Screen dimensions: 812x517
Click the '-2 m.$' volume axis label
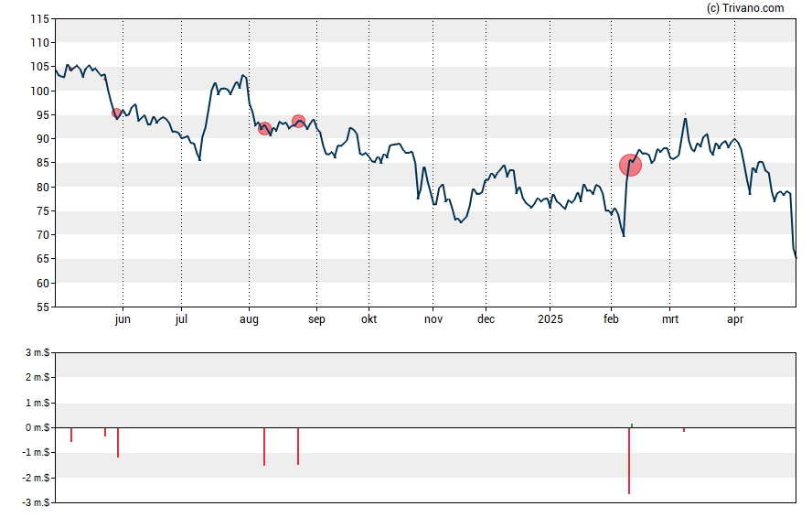[x=36, y=478]
